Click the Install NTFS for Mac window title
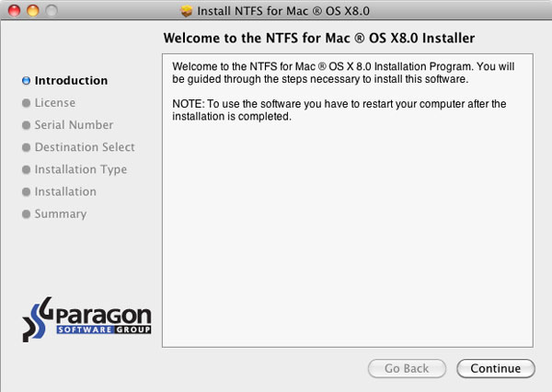 pos(282,11)
